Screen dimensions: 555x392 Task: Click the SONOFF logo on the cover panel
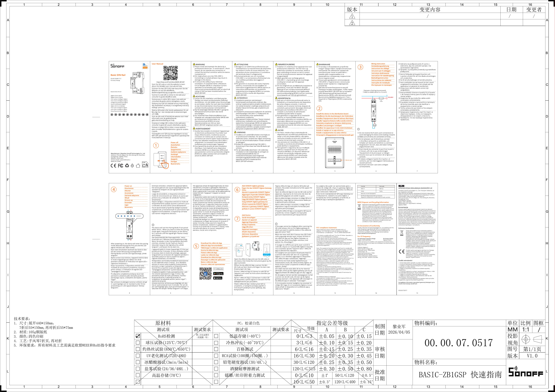117,66
